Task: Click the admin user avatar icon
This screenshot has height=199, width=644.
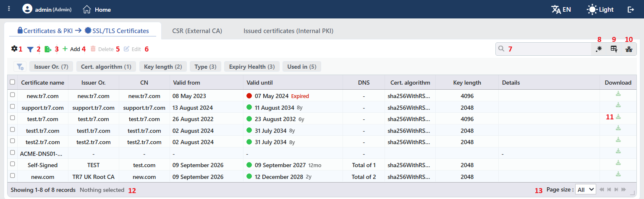Action: pyautogui.click(x=27, y=9)
